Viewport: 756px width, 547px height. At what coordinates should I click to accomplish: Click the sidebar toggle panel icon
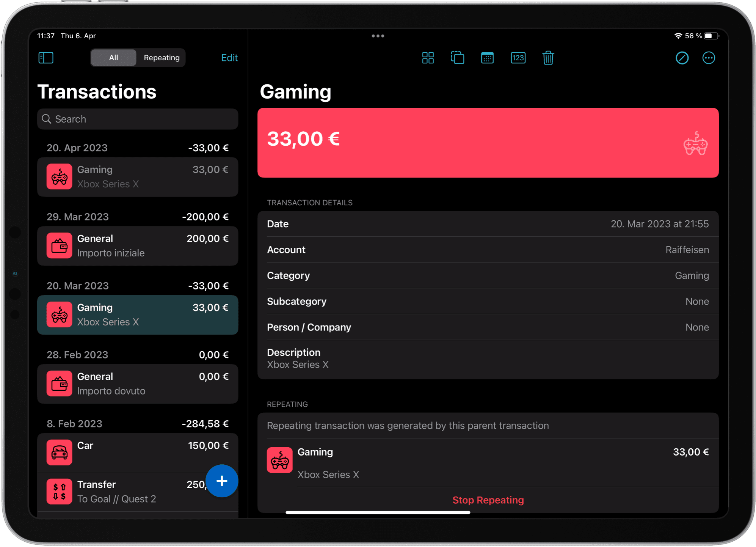pyautogui.click(x=46, y=58)
